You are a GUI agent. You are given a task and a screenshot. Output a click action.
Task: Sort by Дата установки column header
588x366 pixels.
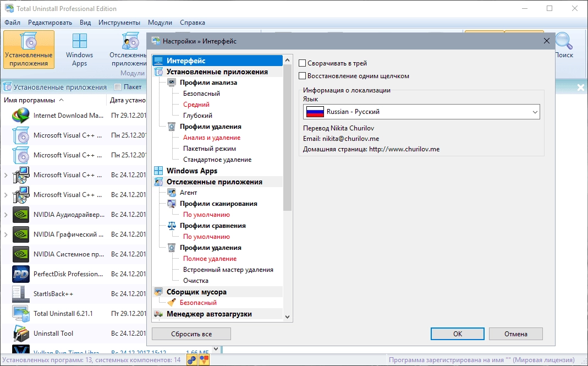(128, 100)
